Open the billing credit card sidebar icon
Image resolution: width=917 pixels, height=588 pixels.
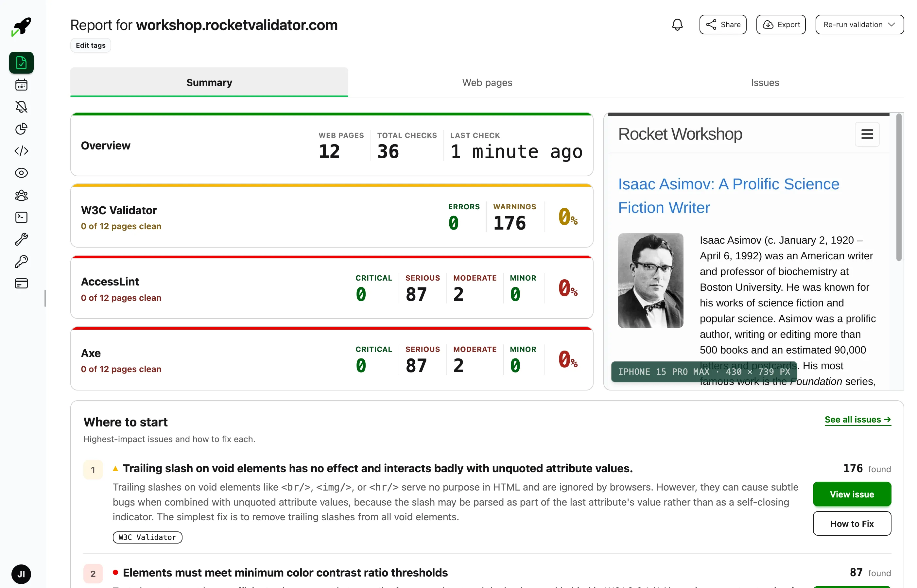tap(21, 284)
